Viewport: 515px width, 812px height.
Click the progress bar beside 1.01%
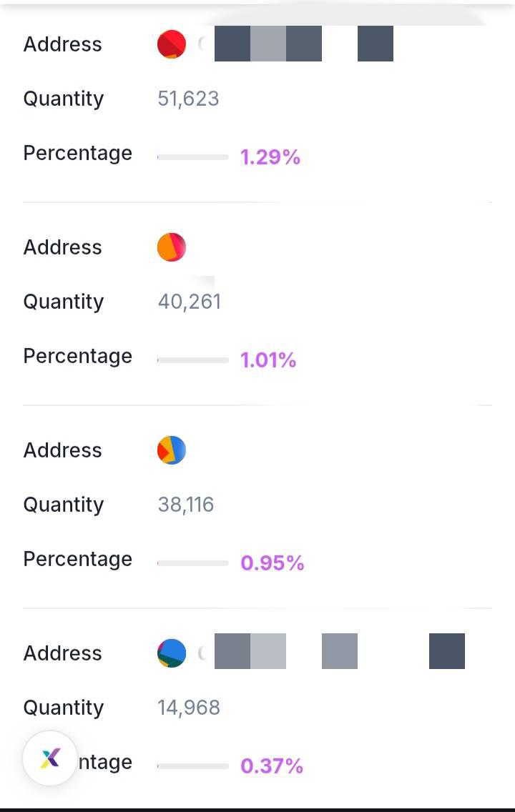pyautogui.click(x=193, y=360)
